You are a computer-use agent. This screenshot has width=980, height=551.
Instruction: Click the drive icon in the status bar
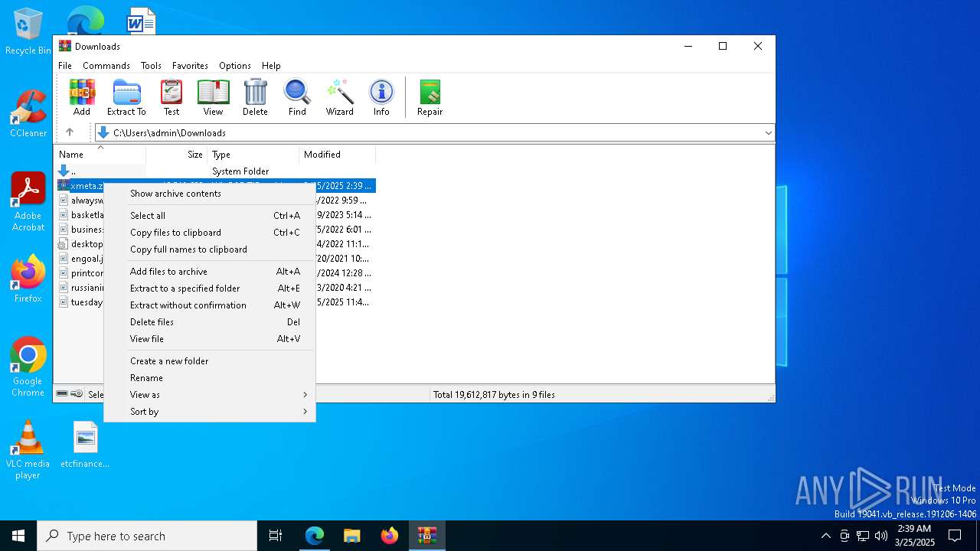(x=63, y=394)
